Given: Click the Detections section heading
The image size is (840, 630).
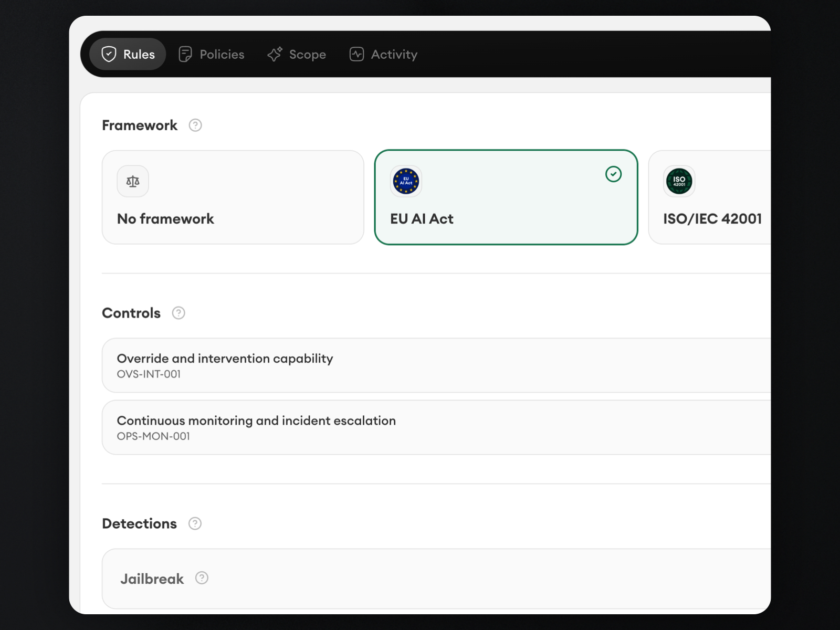Looking at the screenshot, I should [139, 523].
